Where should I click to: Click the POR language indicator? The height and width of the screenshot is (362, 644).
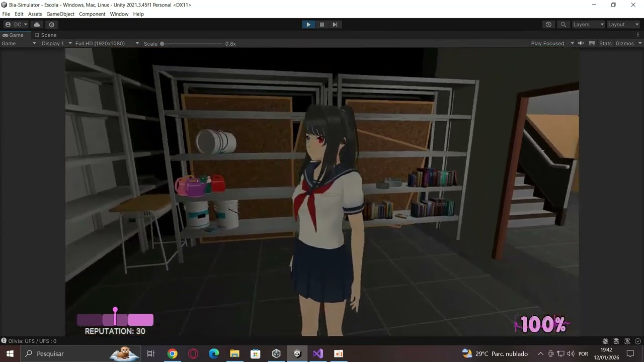tap(583, 353)
